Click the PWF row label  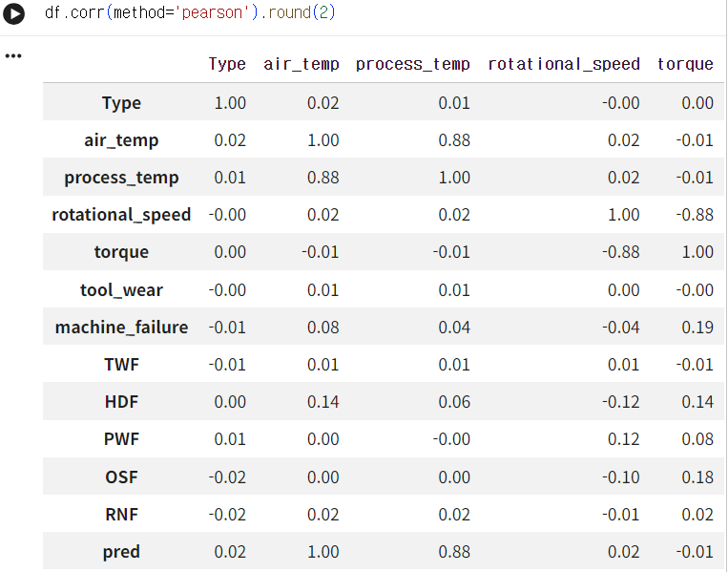(121, 439)
